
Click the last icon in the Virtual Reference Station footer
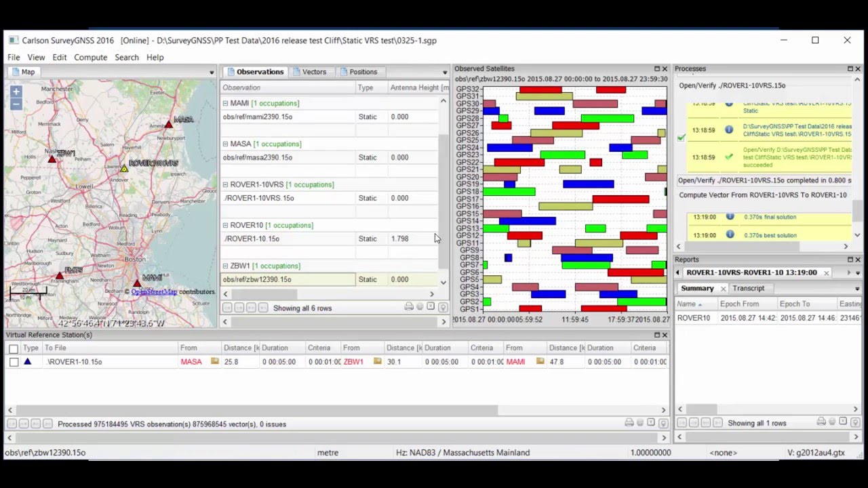coord(663,423)
